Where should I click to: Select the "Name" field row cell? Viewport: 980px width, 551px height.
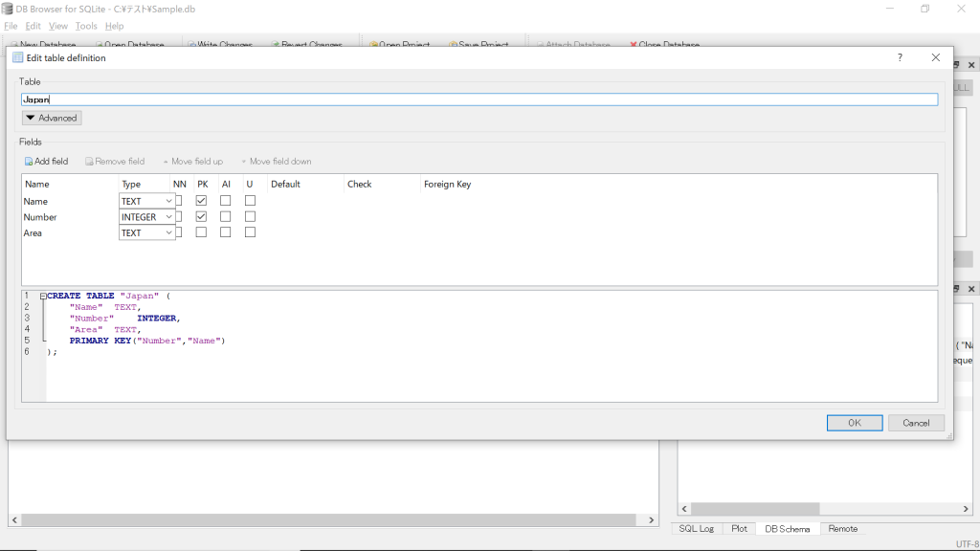click(x=70, y=201)
